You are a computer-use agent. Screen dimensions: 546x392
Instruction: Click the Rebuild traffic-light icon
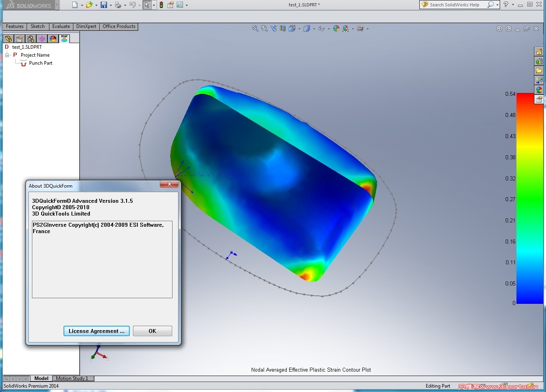click(161, 5)
